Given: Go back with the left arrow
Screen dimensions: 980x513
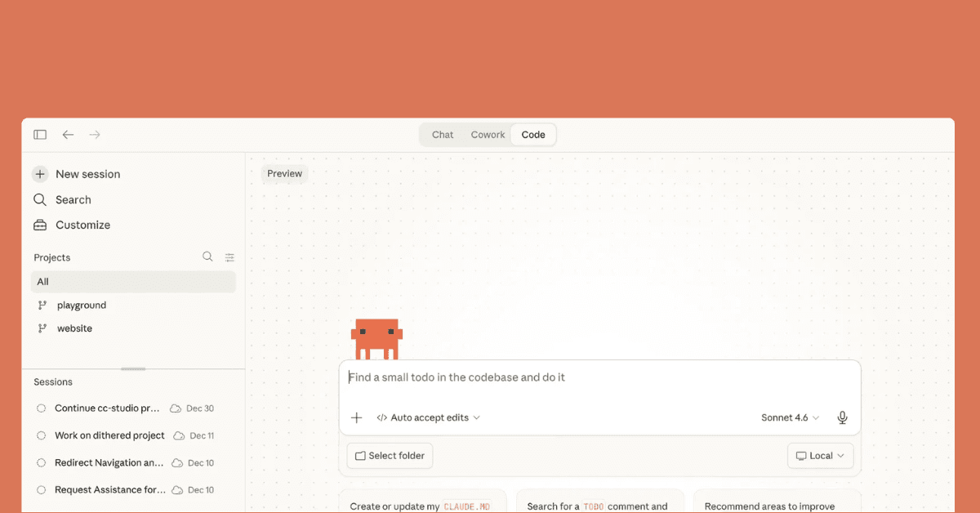Looking at the screenshot, I should pyautogui.click(x=68, y=135).
